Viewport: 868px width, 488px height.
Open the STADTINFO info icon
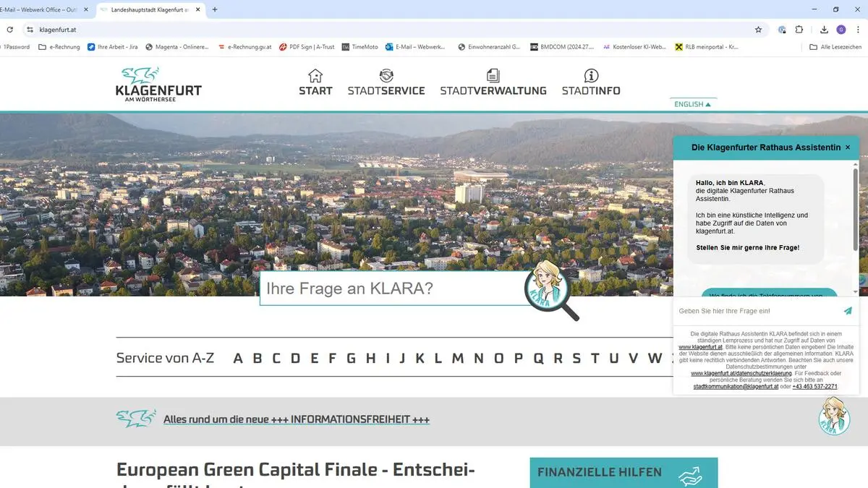[x=591, y=75]
